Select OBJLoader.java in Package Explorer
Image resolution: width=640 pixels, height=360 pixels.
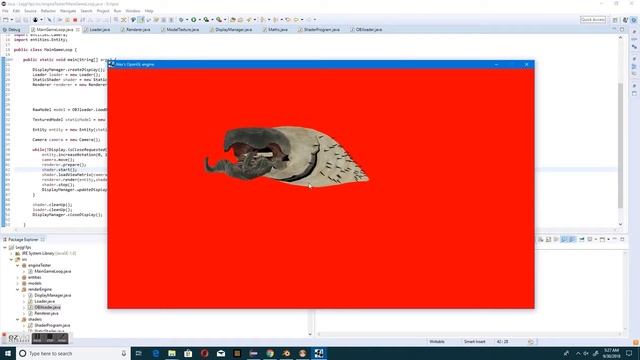coord(44,307)
